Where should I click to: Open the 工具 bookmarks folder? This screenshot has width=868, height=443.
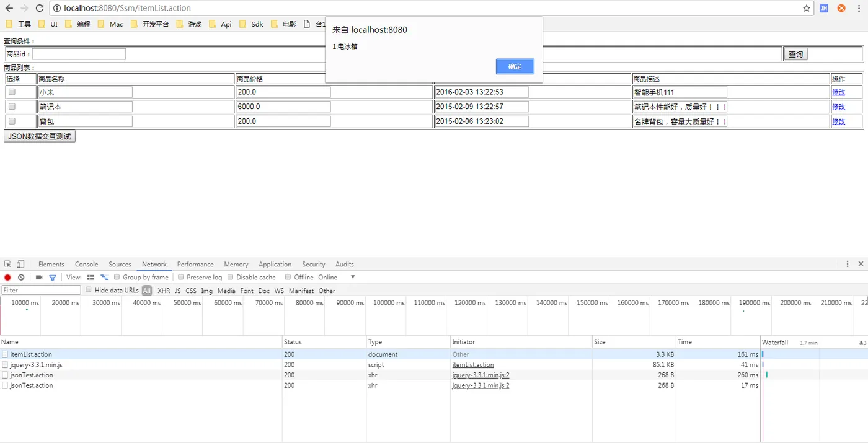pos(19,24)
